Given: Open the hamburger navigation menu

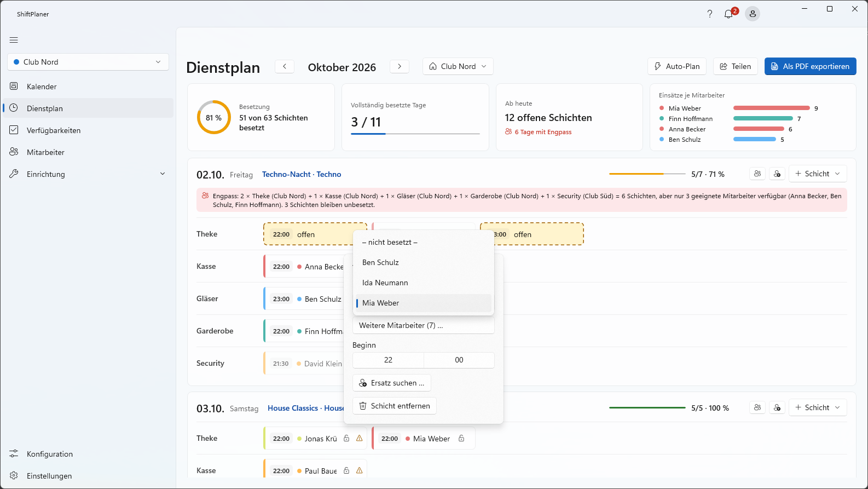Looking at the screenshot, I should 14,40.
